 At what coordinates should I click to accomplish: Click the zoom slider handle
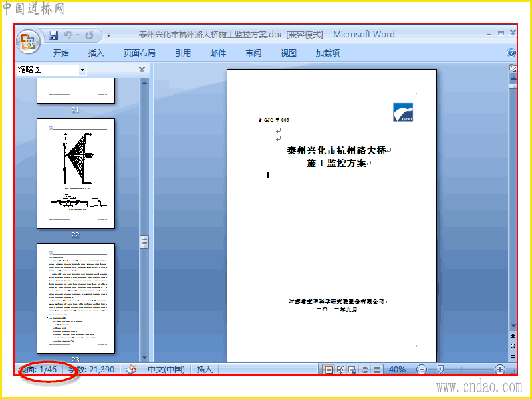tap(440, 369)
